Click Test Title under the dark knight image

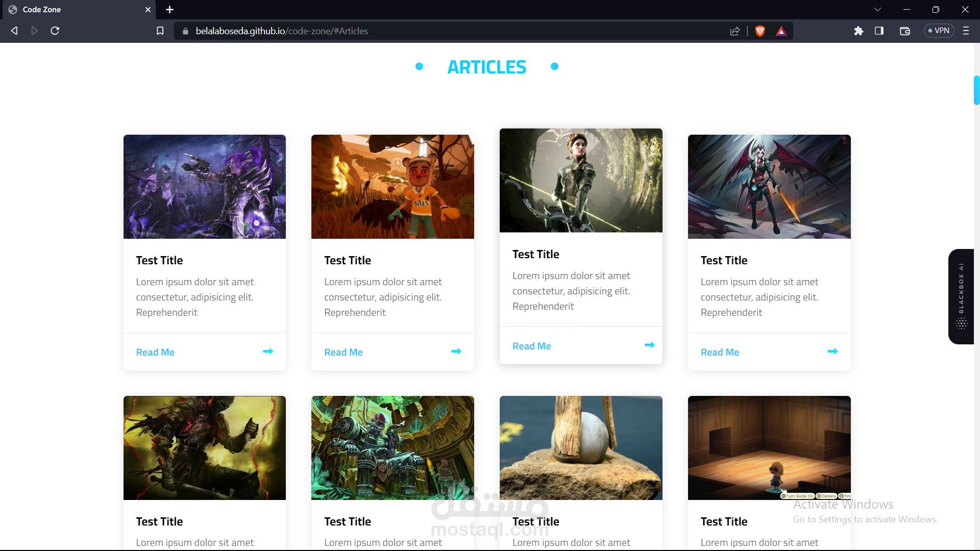coord(159,522)
